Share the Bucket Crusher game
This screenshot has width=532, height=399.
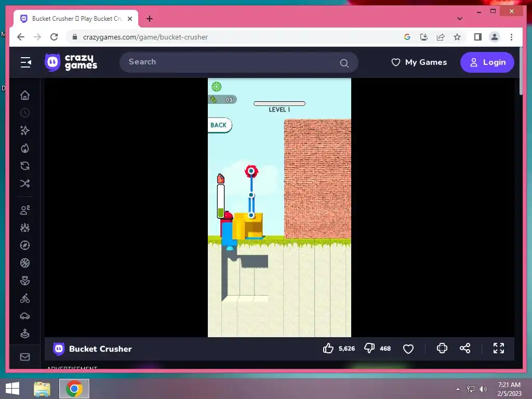[465, 349]
